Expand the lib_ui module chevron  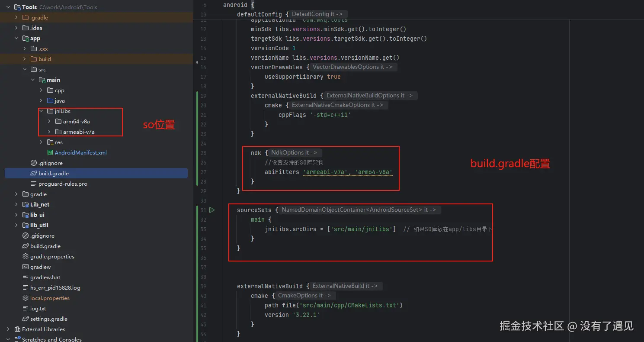click(x=16, y=215)
